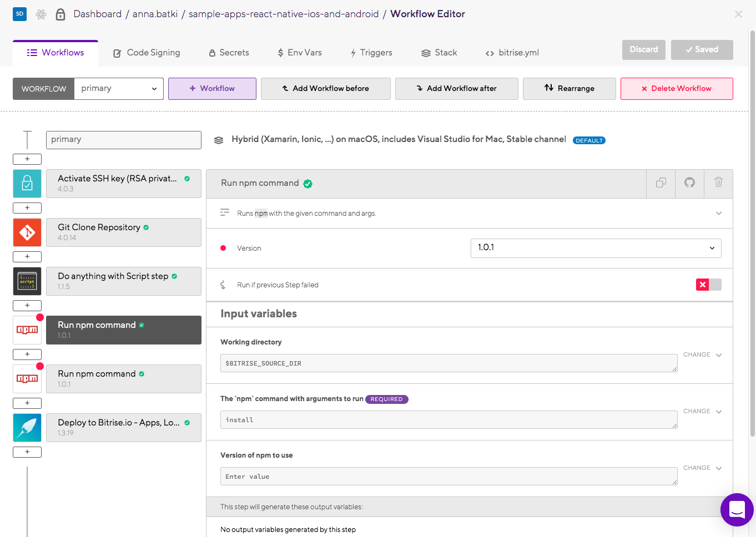Click the page vertical scrollbar
Viewport: 756px width, 537px height.
[753, 233]
